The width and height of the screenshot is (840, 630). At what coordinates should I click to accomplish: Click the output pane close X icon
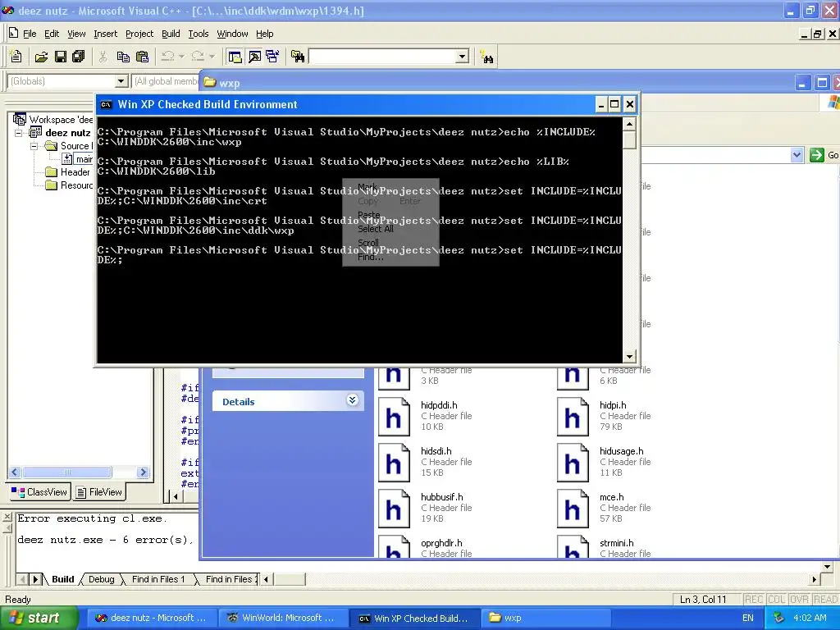[x=7, y=517]
